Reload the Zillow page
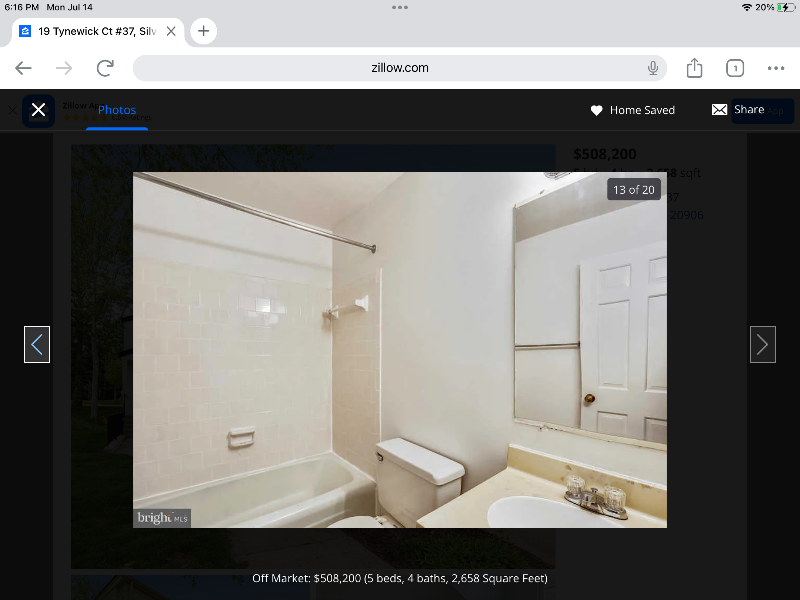This screenshot has height=600, width=800. [x=105, y=68]
